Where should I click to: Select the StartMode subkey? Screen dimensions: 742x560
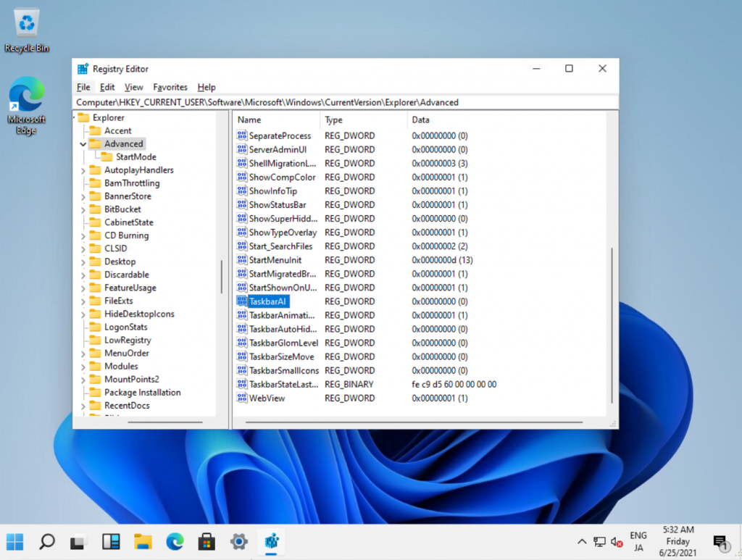[x=136, y=157]
